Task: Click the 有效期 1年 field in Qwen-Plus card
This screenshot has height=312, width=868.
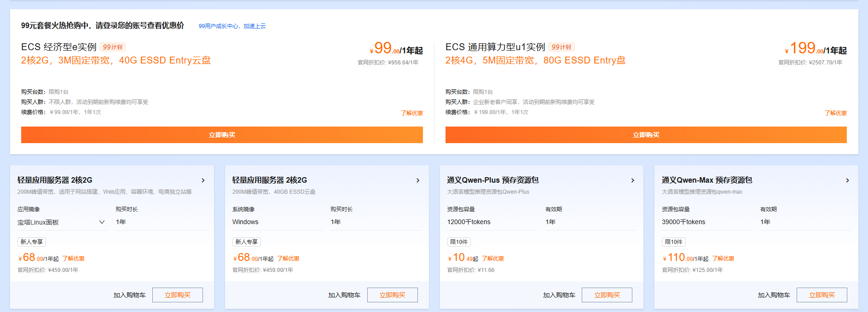Action: coord(590,222)
